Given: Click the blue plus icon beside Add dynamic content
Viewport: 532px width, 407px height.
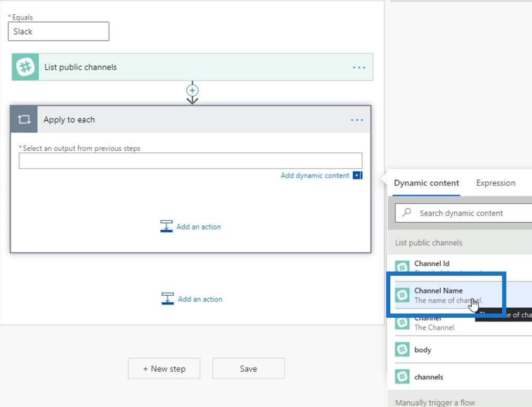Looking at the screenshot, I should pyautogui.click(x=357, y=175).
